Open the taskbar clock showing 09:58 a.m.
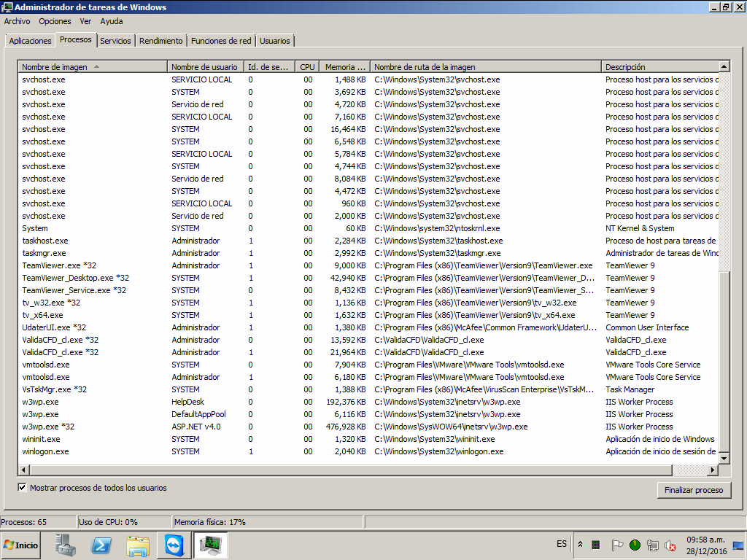Viewport: 747px width, 560px height. [x=706, y=545]
